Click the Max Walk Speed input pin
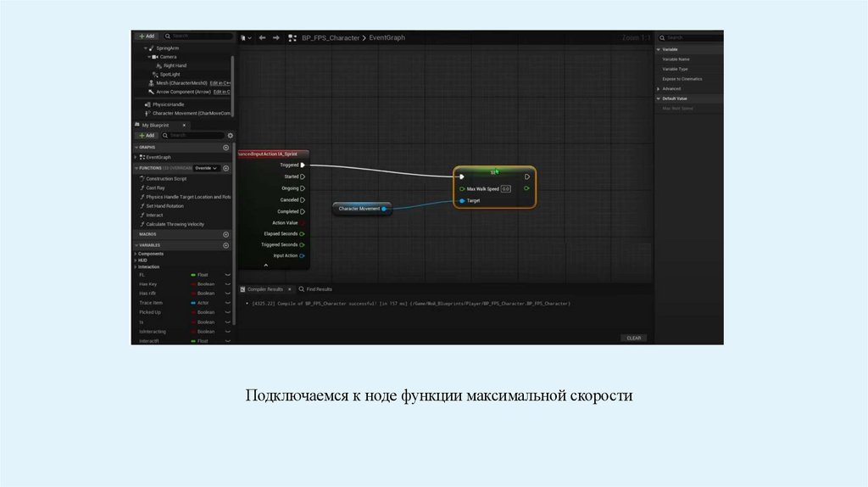This screenshot has width=868, height=487. 462,189
